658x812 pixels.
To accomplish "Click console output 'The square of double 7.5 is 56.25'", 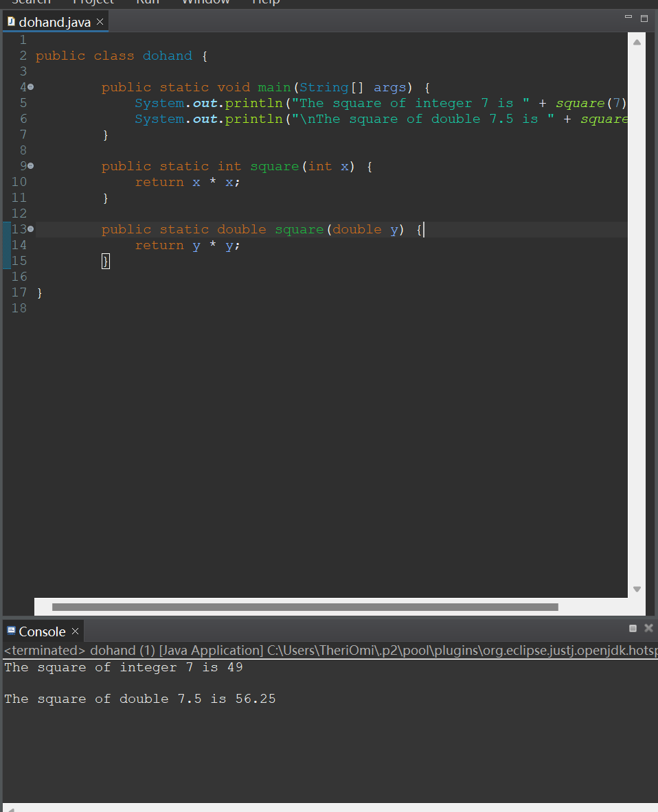I will pyautogui.click(x=140, y=699).
